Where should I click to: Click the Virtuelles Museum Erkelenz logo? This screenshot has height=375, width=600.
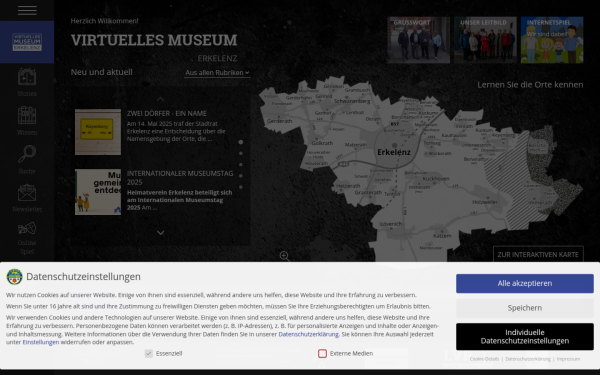click(x=27, y=42)
